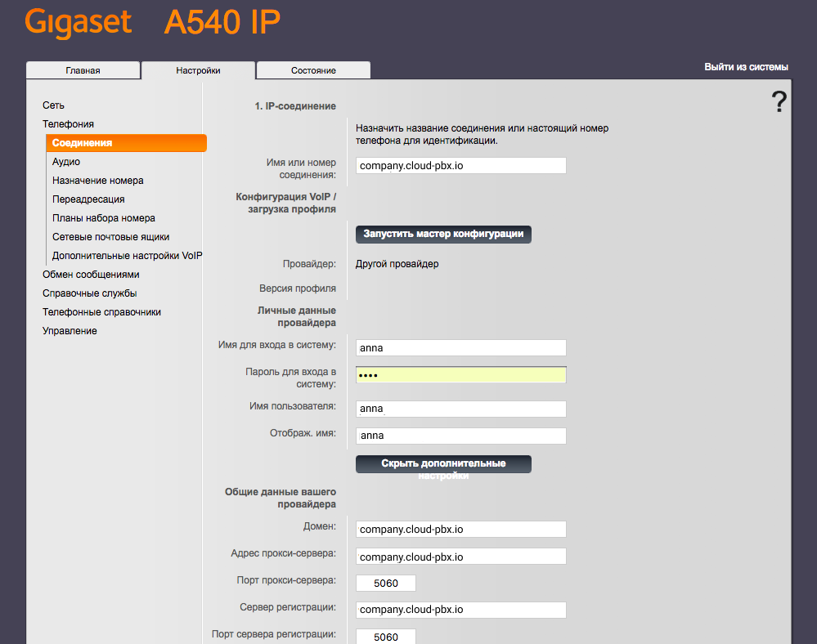The image size is (817, 644).
Task: Click the help question mark icon
Action: (779, 102)
